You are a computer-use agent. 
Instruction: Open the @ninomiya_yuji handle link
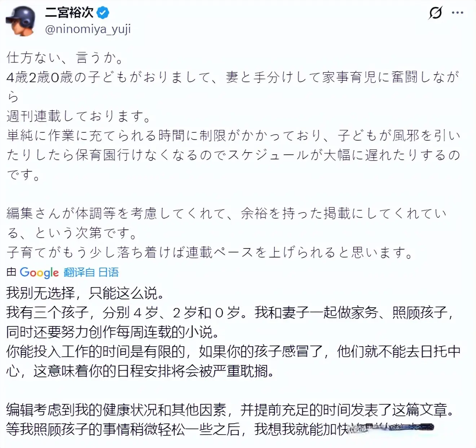[88, 29]
